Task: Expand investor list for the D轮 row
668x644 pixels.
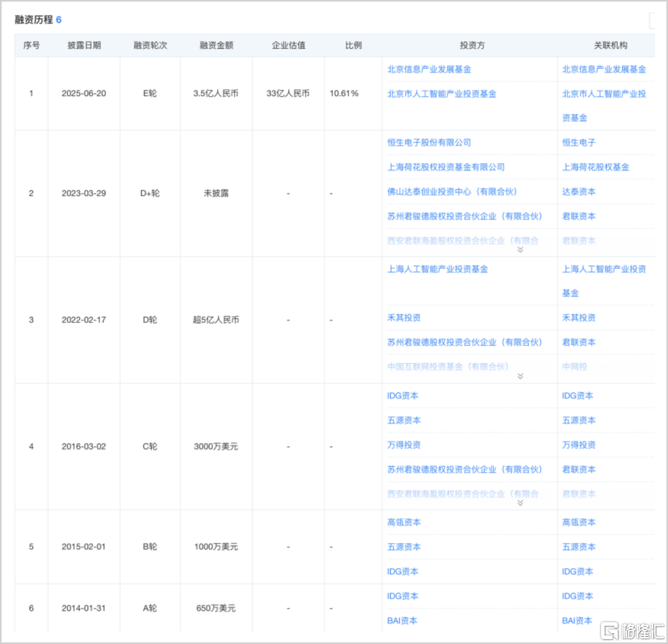Action: (520, 376)
